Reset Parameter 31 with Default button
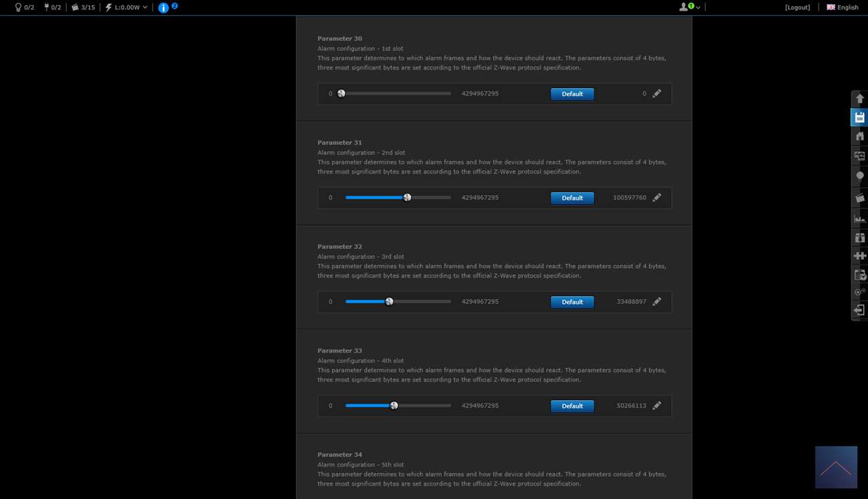The width and height of the screenshot is (868, 499). tap(572, 198)
